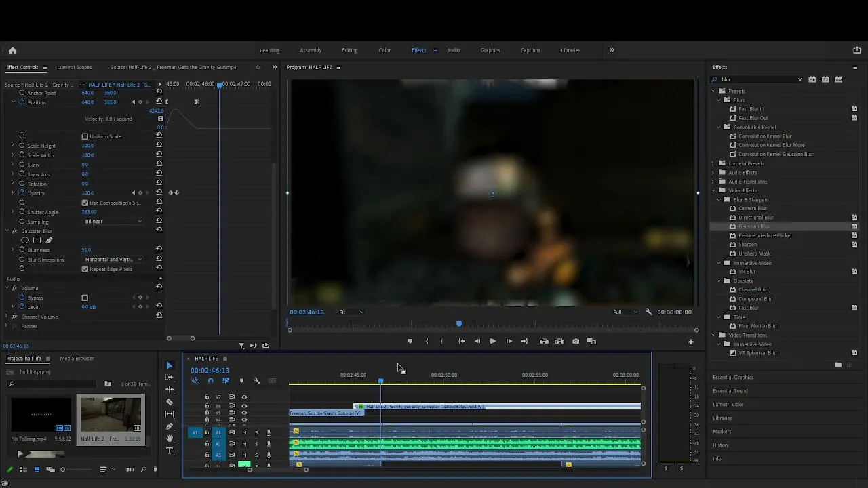
Task: Expand the Lumetri Presets folder
Action: click(x=713, y=163)
